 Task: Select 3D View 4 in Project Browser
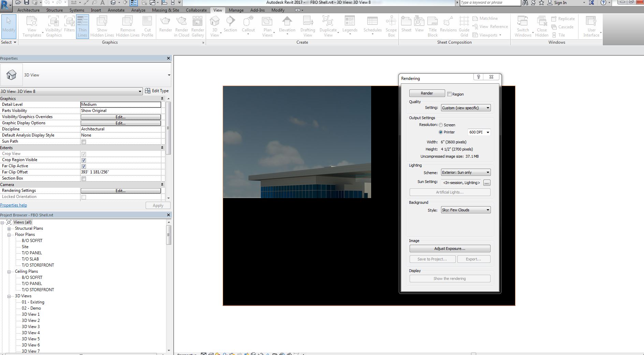(x=31, y=333)
